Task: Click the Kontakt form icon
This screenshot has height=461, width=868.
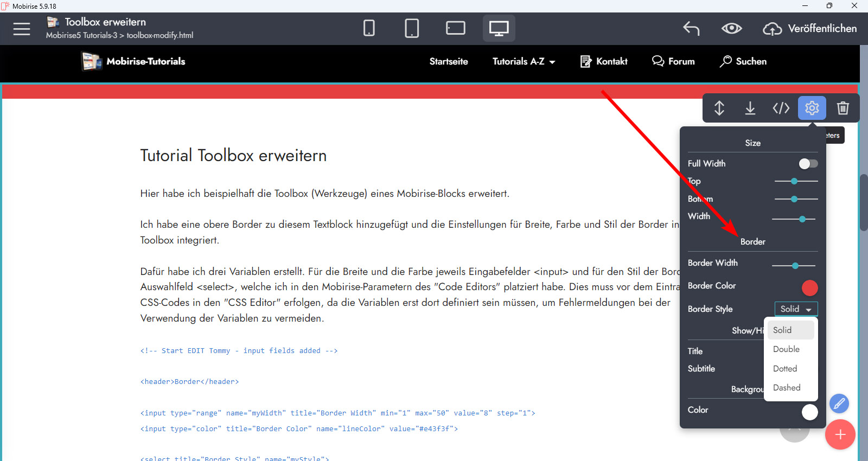Action: 586,61
